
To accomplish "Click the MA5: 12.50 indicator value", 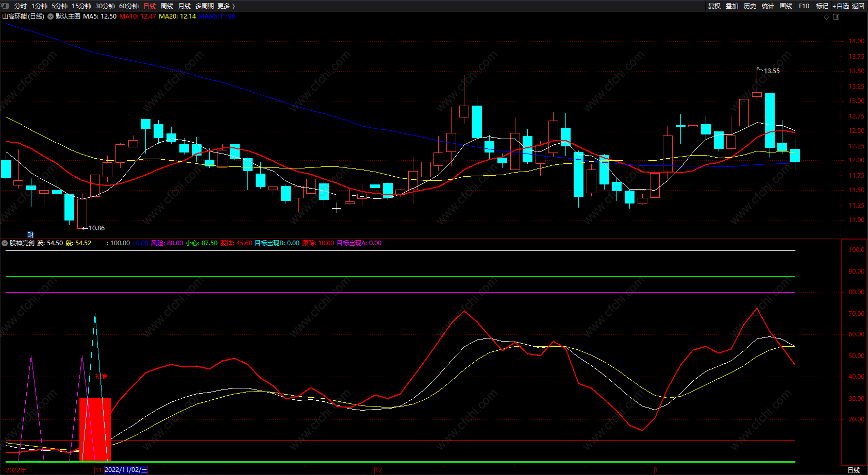I will tap(99, 16).
